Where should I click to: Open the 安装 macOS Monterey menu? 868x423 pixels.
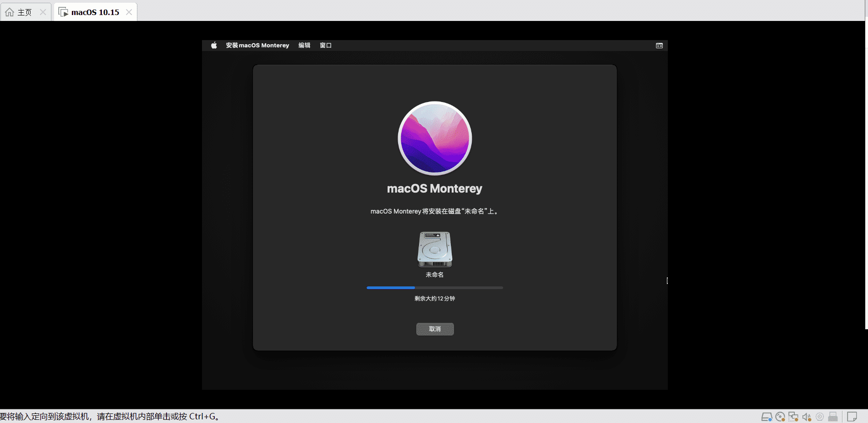pos(257,46)
